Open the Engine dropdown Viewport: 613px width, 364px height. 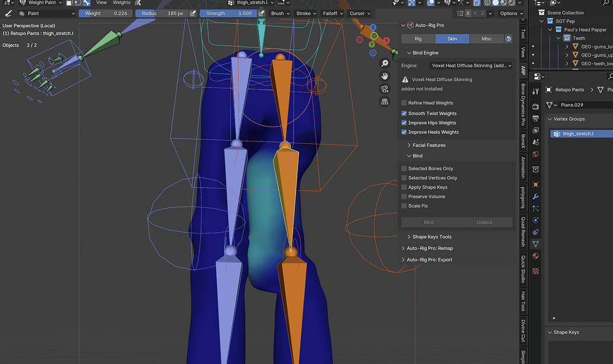(x=471, y=66)
